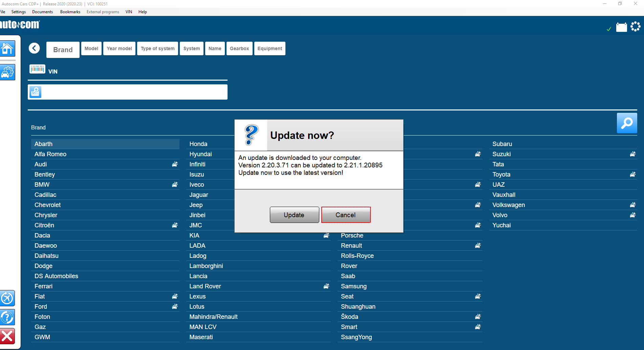Open the Help menu
Viewport: 644px width, 350px height.
pyautogui.click(x=143, y=12)
